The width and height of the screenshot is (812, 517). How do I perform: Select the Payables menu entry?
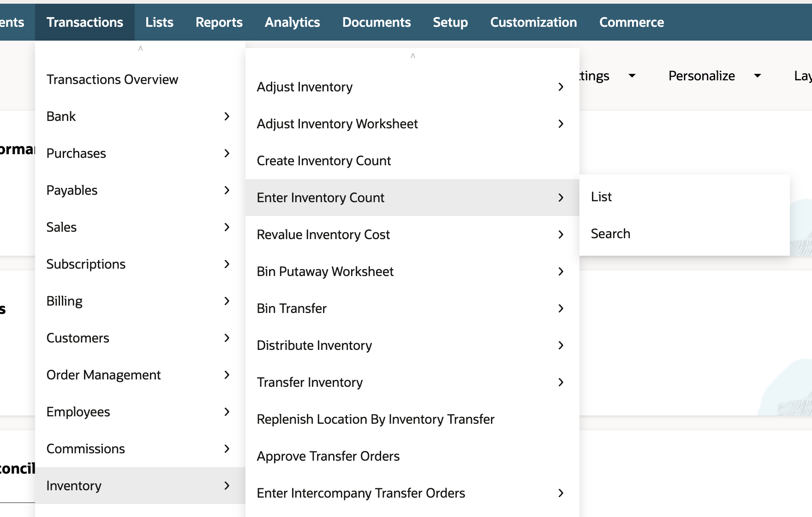tap(140, 190)
